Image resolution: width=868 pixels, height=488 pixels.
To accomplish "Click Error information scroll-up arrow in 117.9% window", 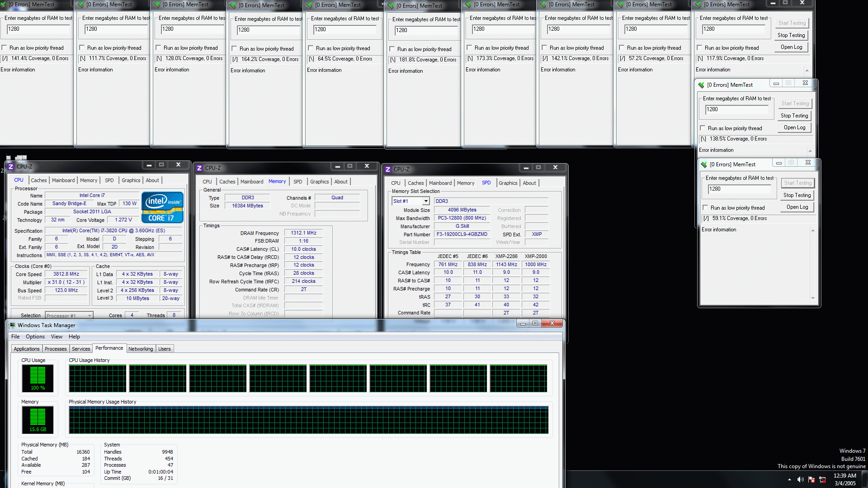I will [807, 70].
